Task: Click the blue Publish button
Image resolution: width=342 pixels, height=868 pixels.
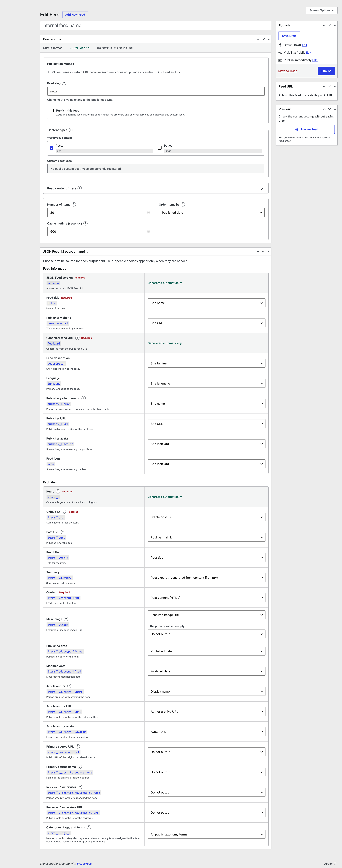Action: 326,71
